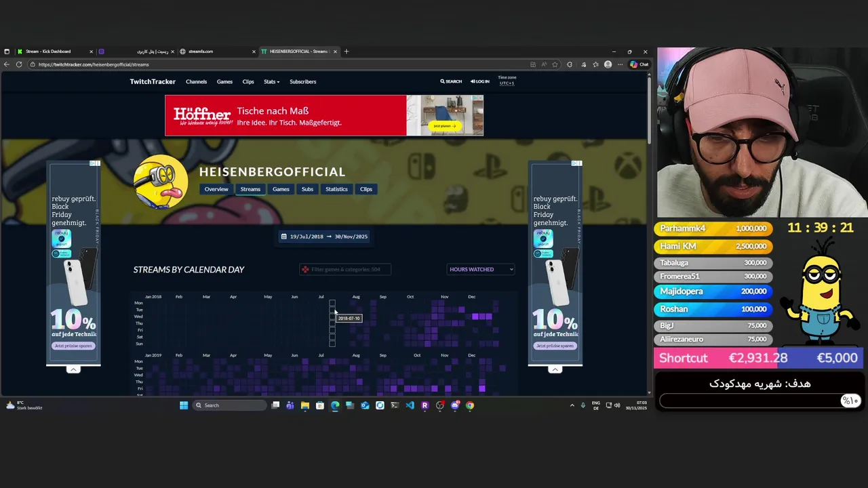868x488 pixels.
Task: Open Windows Start menu
Action: 183,405
